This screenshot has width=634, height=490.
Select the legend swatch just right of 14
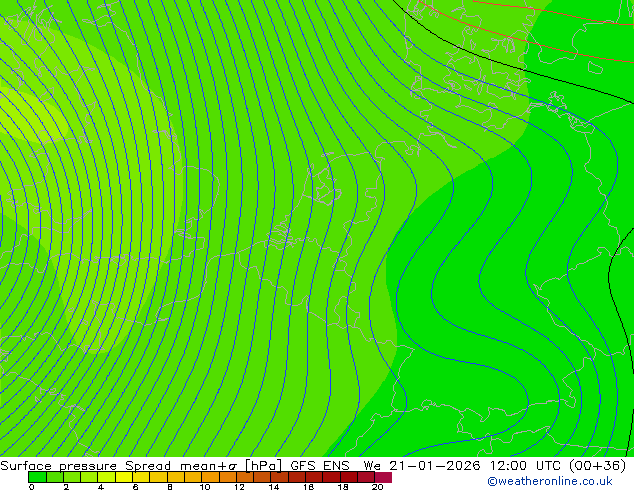(279, 477)
